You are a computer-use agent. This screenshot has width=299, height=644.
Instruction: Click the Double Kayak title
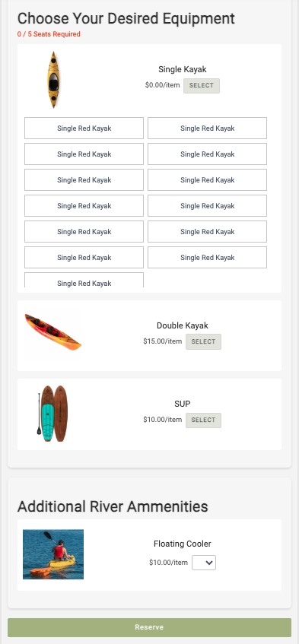pyautogui.click(x=183, y=325)
